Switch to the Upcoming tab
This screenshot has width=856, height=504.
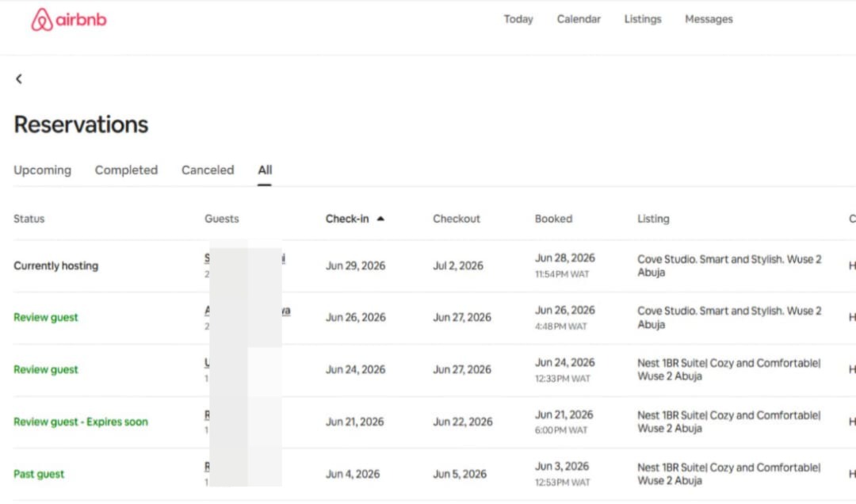43,170
